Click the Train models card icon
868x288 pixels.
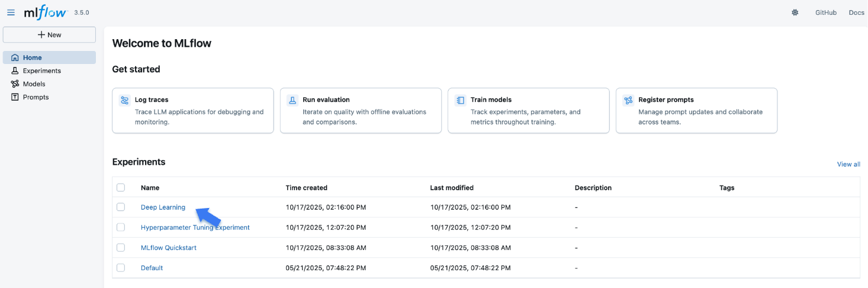pyautogui.click(x=460, y=100)
